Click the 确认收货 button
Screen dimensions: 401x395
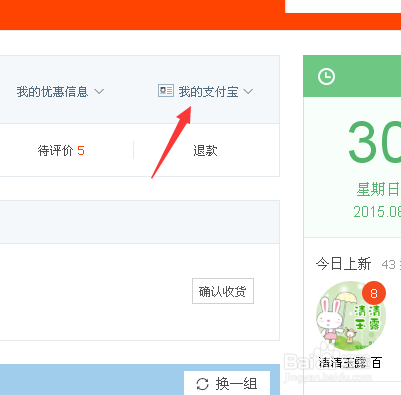(223, 291)
